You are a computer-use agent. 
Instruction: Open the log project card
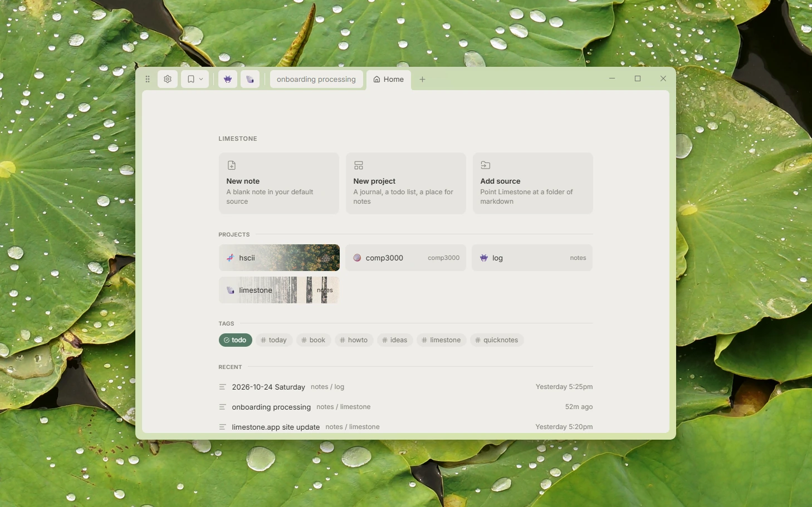(x=532, y=258)
